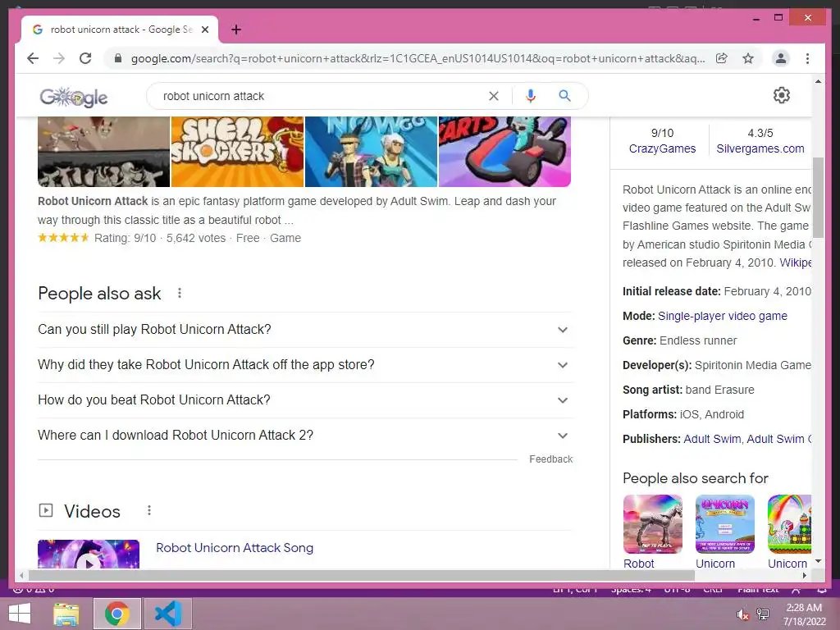Screen dimensions: 840x630
Task: Open the Shell Shockers game thumbnail
Action: coord(237,152)
